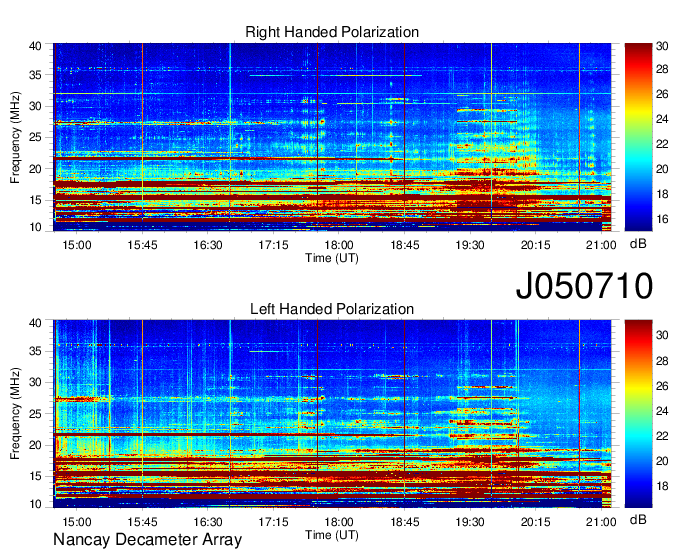680x552 pixels.
Task: Click the "Right Handed Polarization" plot title
Action: (332, 32)
